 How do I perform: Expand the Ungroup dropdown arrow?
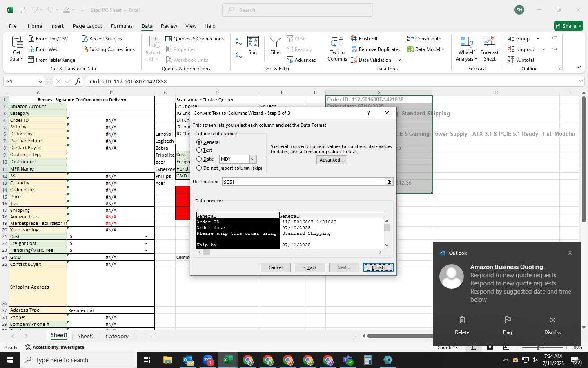(543, 49)
